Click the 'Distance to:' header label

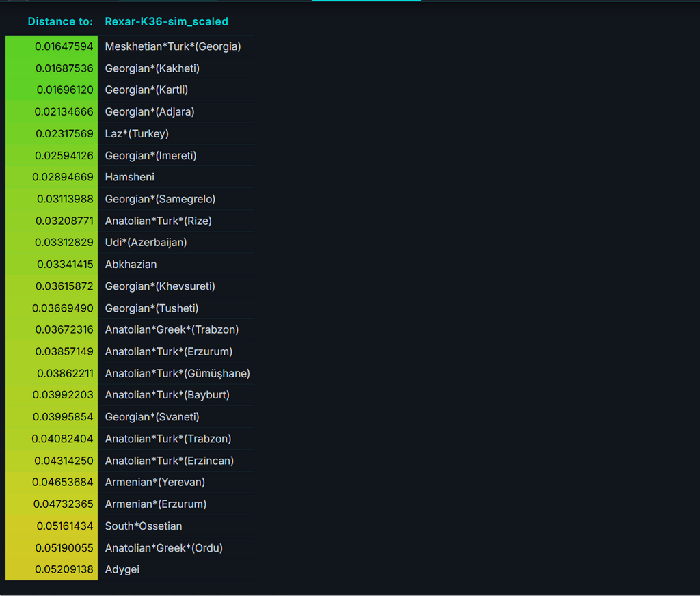(x=60, y=21)
